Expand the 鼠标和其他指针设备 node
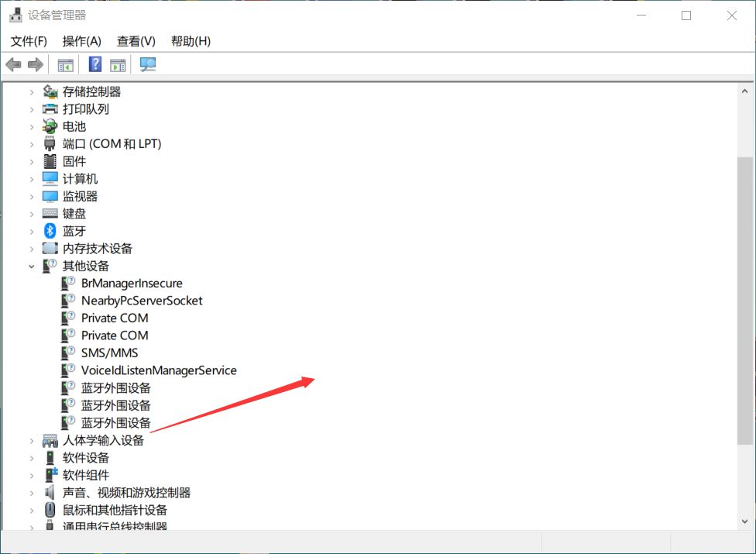 click(31, 510)
